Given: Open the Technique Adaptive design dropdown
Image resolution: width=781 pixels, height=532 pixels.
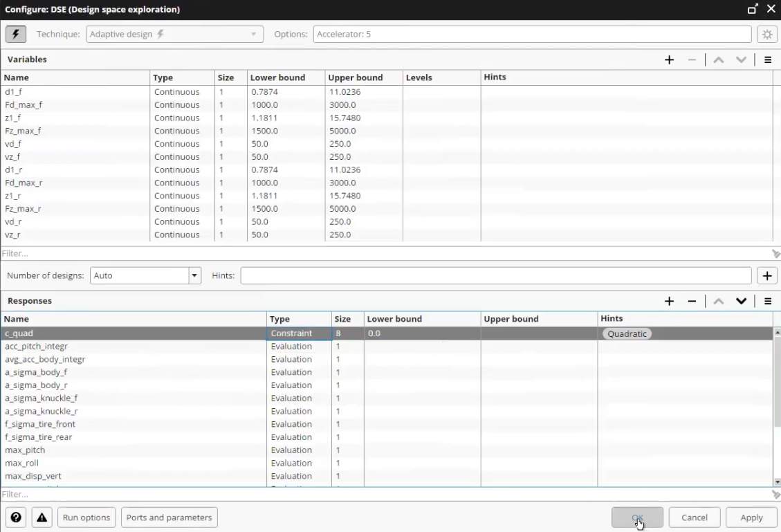Looking at the screenshot, I should pos(174,34).
